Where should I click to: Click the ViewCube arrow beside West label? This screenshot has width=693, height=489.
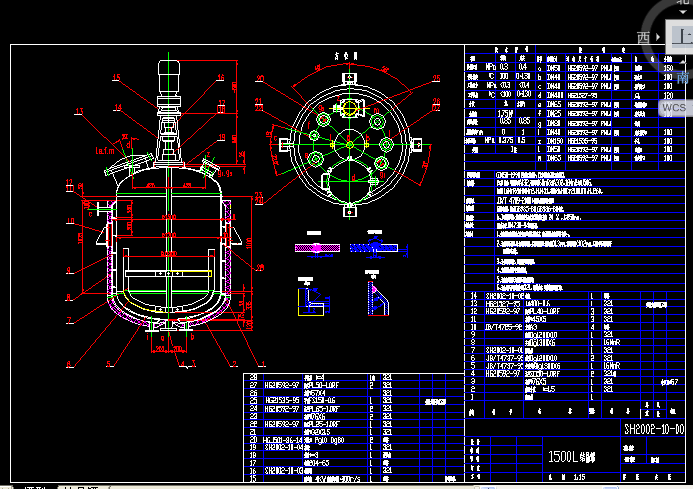click(658, 38)
